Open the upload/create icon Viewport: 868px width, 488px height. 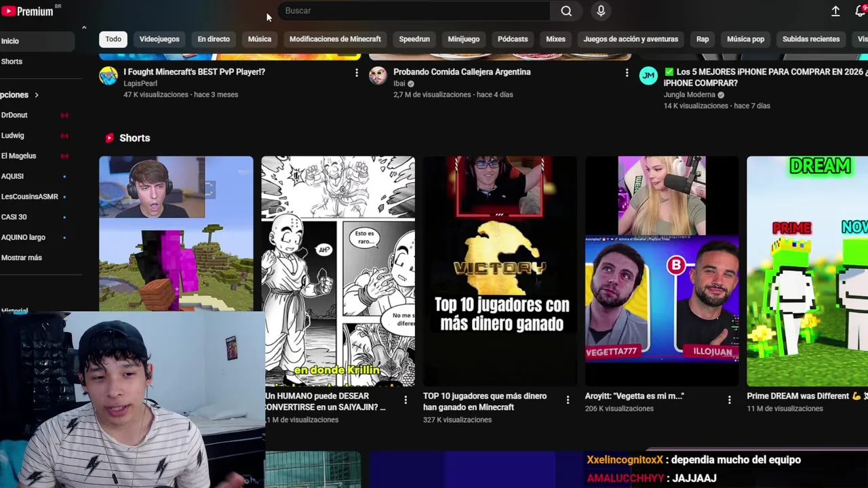pos(835,11)
